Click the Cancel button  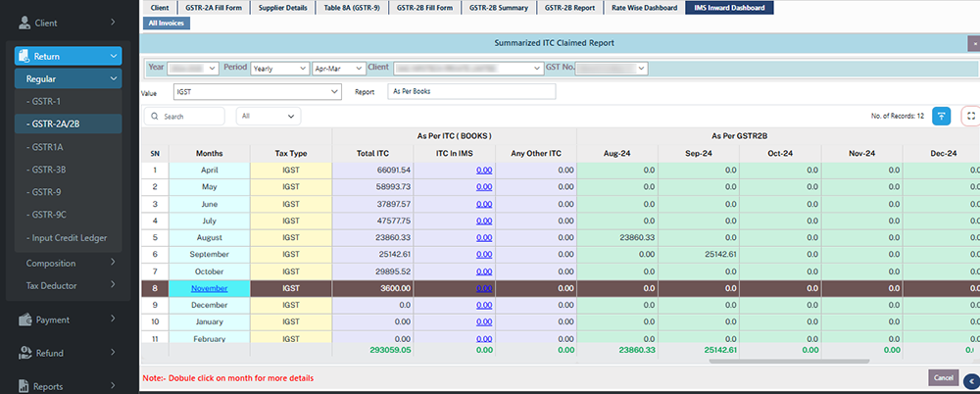tap(943, 377)
